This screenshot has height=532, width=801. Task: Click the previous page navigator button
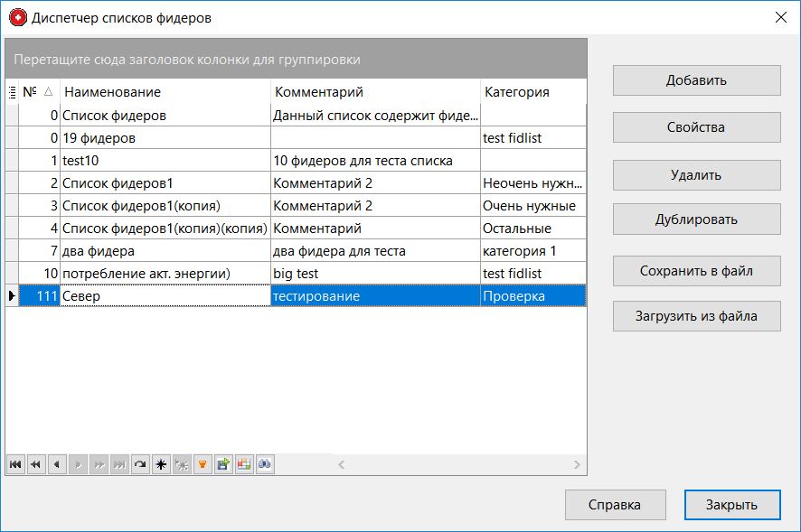tap(36, 464)
